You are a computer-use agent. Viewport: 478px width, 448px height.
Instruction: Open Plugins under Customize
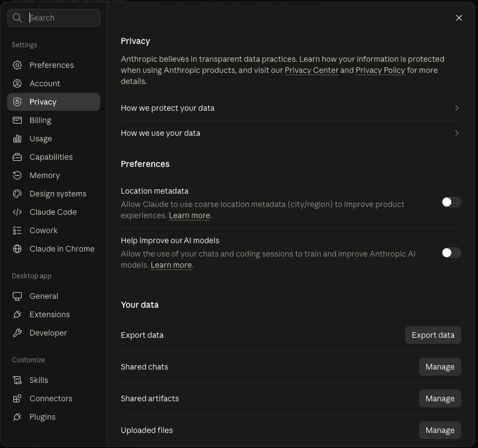[53, 417]
